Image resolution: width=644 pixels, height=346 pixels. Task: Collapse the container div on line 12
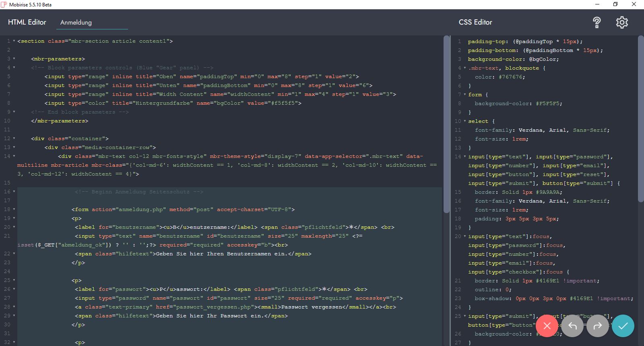14,139
